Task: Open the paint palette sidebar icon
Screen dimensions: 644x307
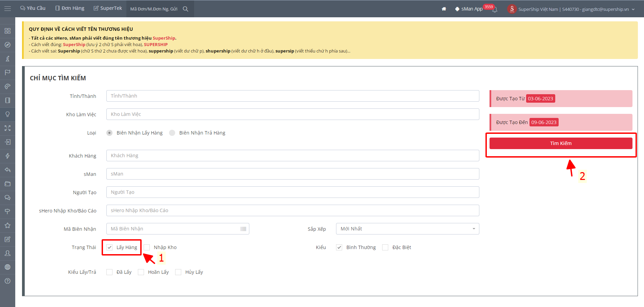Action: tap(7, 86)
